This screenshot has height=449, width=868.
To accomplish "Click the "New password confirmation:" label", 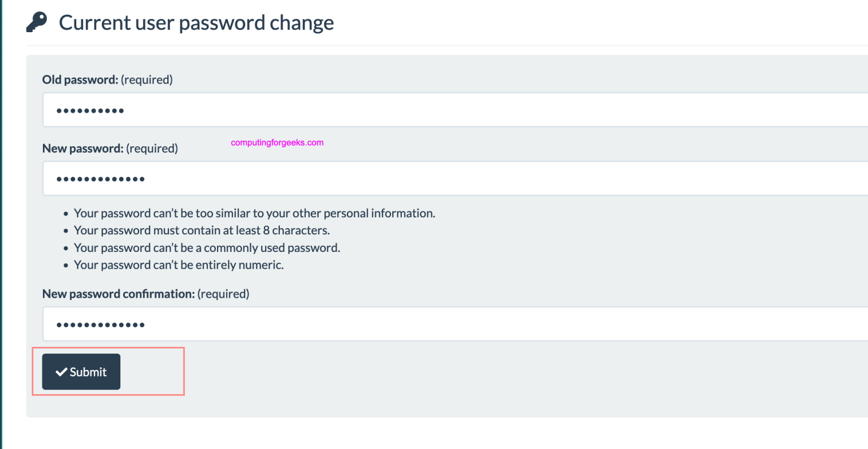I will pyautogui.click(x=118, y=294).
